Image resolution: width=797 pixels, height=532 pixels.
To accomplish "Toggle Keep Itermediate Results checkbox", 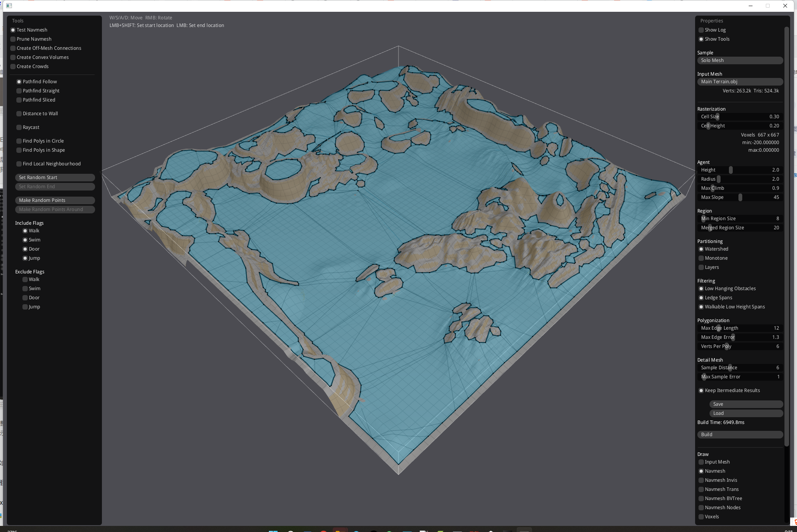I will tap(701, 391).
